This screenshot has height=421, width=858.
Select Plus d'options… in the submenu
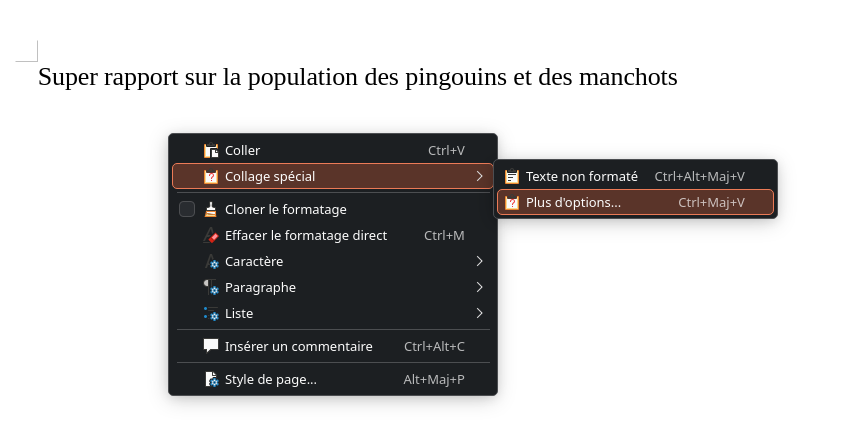[x=573, y=202]
